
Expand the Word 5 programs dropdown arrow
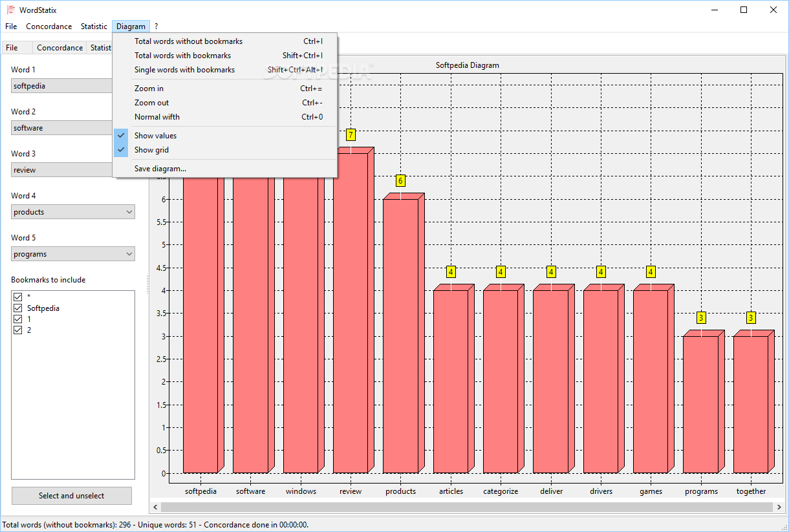tap(129, 254)
